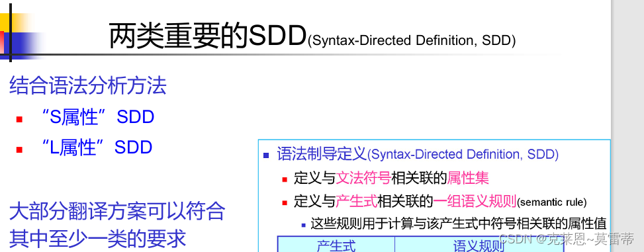Click the line '大部分翻译方案可以符合'
Viewport: 644px width, 252px height.
[117, 212]
